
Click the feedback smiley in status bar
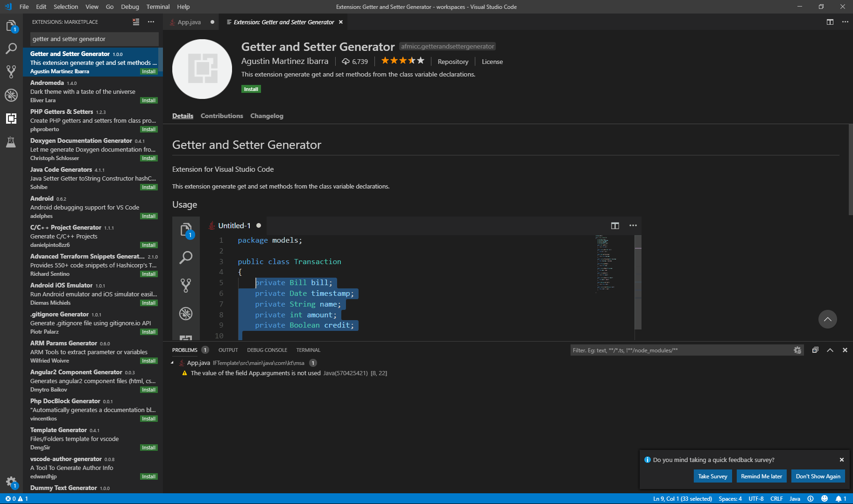pos(825,498)
